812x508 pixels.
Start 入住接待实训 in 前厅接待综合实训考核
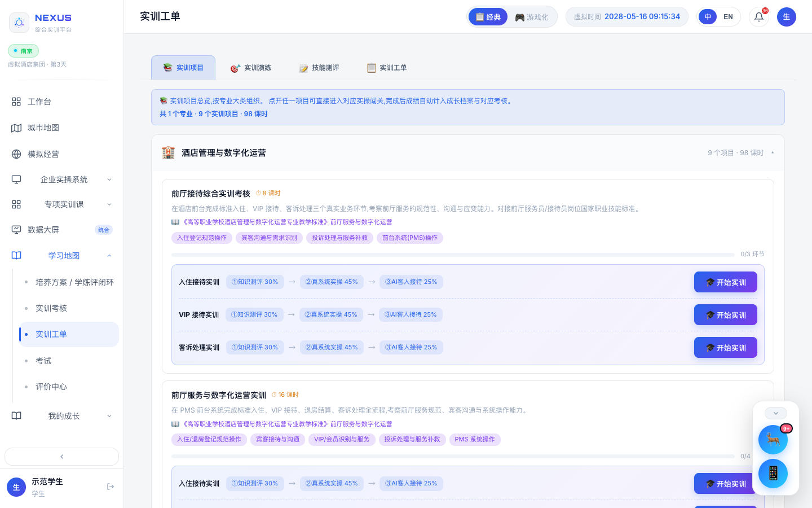coord(725,282)
